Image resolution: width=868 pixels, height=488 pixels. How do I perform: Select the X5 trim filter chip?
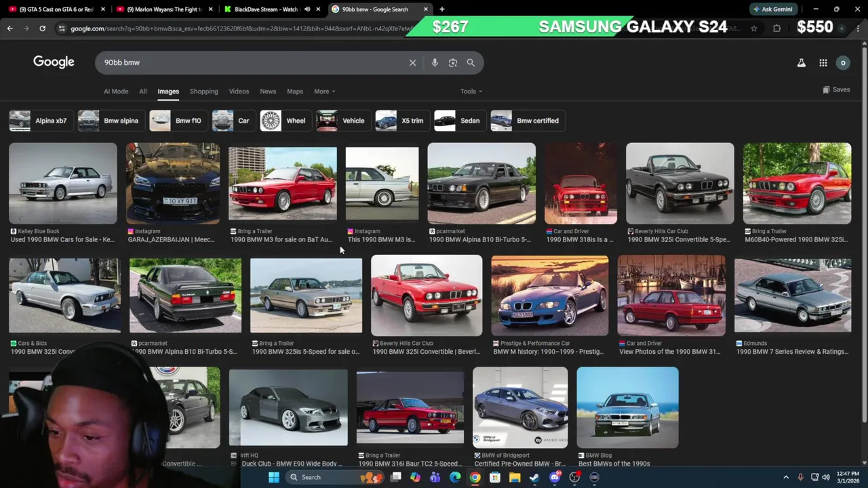point(402,121)
